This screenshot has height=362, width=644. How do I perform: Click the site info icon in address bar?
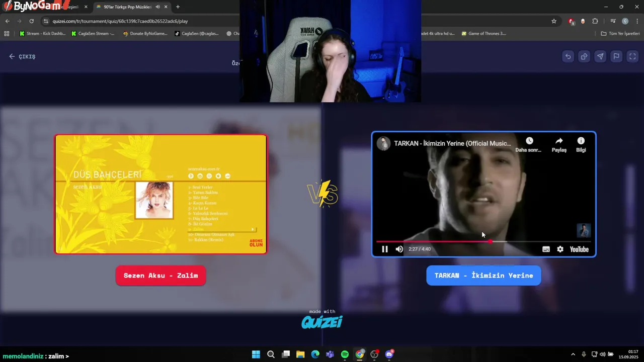pyautogui.click(x=46, y=21)
